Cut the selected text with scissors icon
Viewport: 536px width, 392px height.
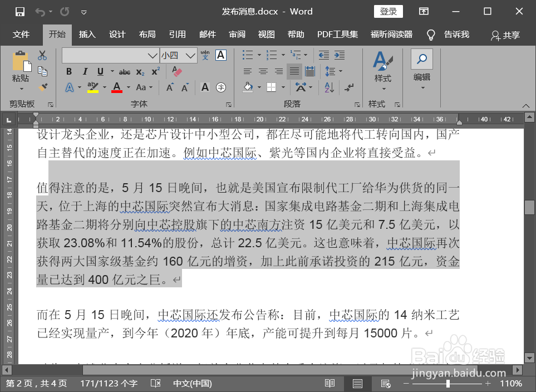(x=42, y=55)
